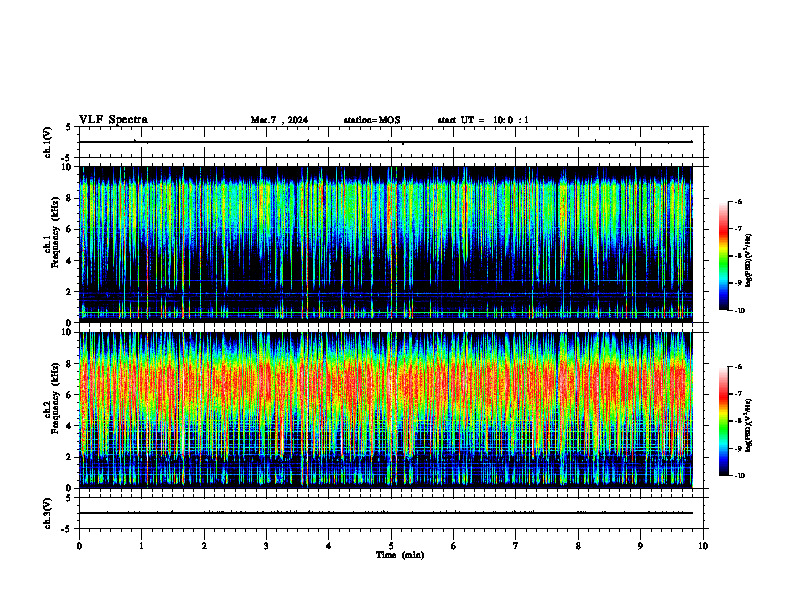The height and width of the screenshot is (612, 792).
Task: Click the "VLF Spectra" plot title
Action: 113,120
